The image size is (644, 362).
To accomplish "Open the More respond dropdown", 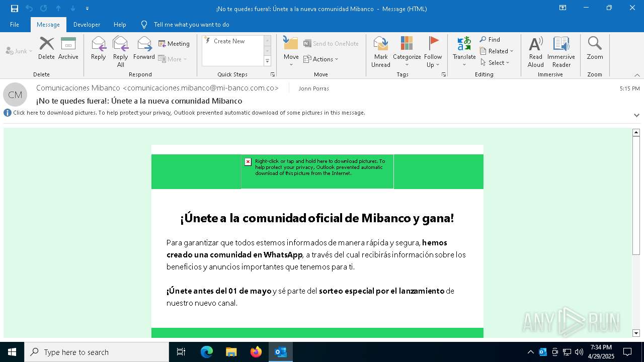I will point(173,59).
